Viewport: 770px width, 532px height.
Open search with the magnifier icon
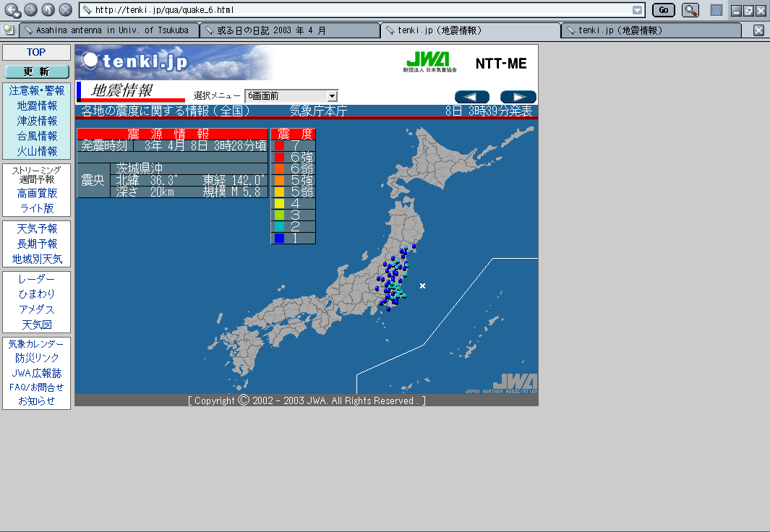click(x=690, y=10)
